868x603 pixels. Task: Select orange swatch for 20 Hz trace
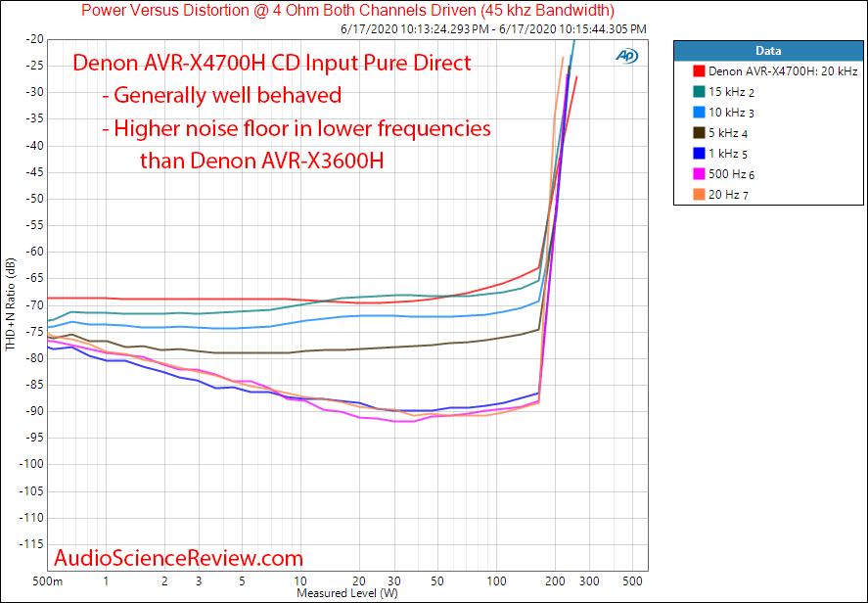pos(699,195)
